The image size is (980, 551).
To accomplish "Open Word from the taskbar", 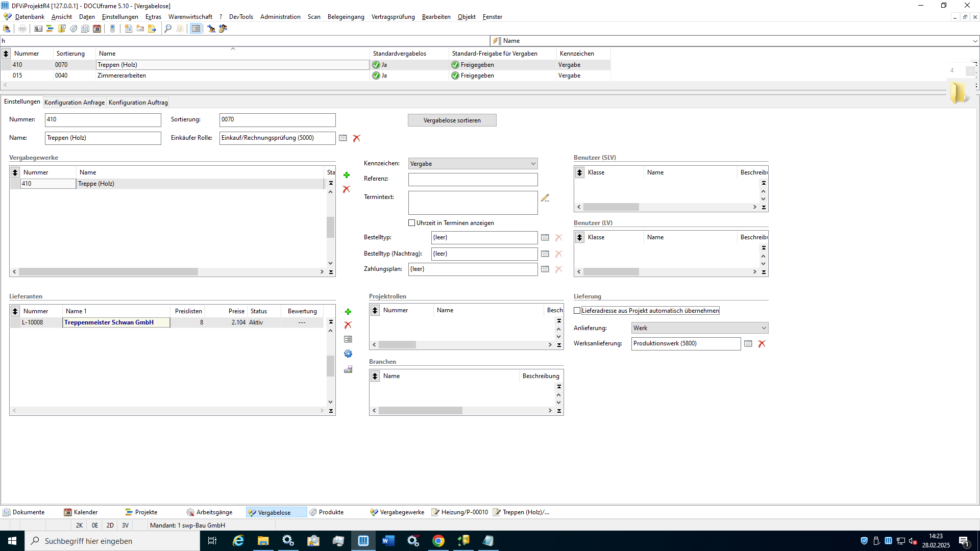I will (x=388, y=541).
